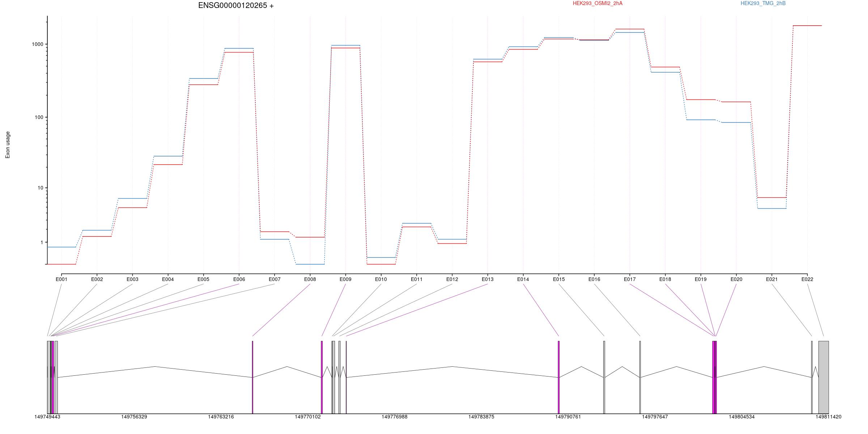868x434 pixels.
Task: Click genomic coordinate 149783875
Action: pos(481,417)
